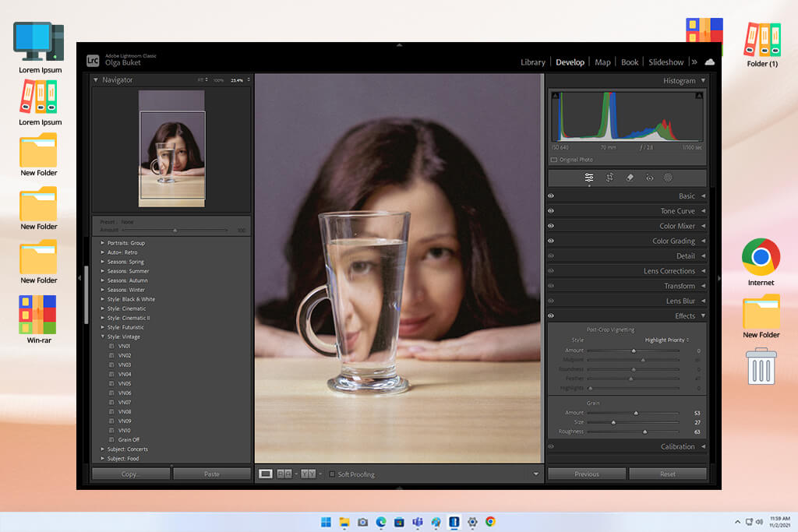Open Settings gear from taskbar
This screenshot has width=798, height=532.
coord(472,522)
